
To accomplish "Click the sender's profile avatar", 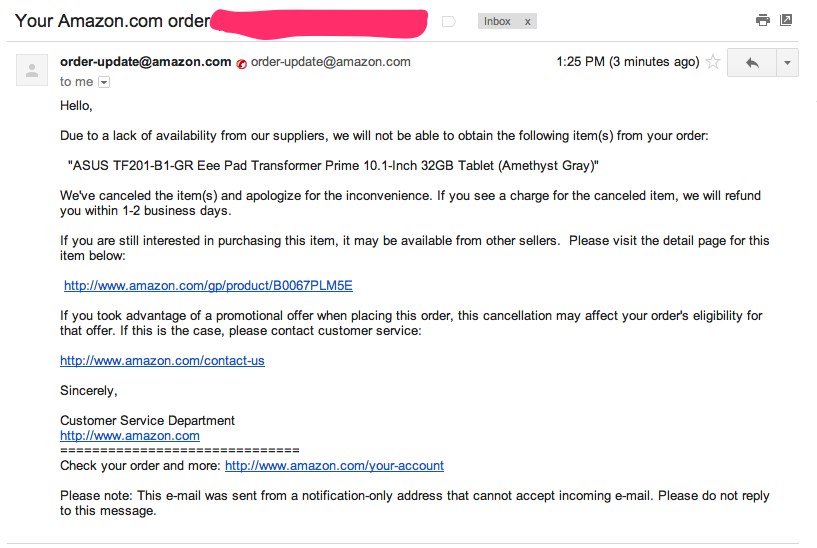I will coord(32,70).
